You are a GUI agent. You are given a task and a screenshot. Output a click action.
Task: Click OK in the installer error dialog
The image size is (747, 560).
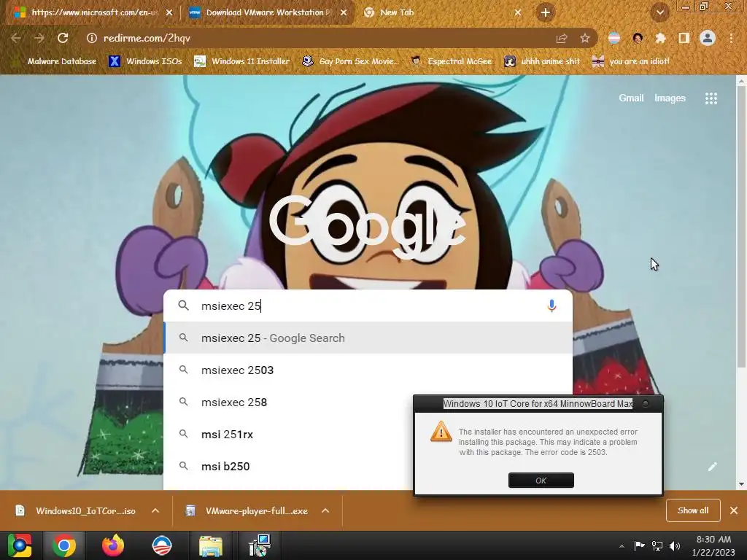[541, 480]
